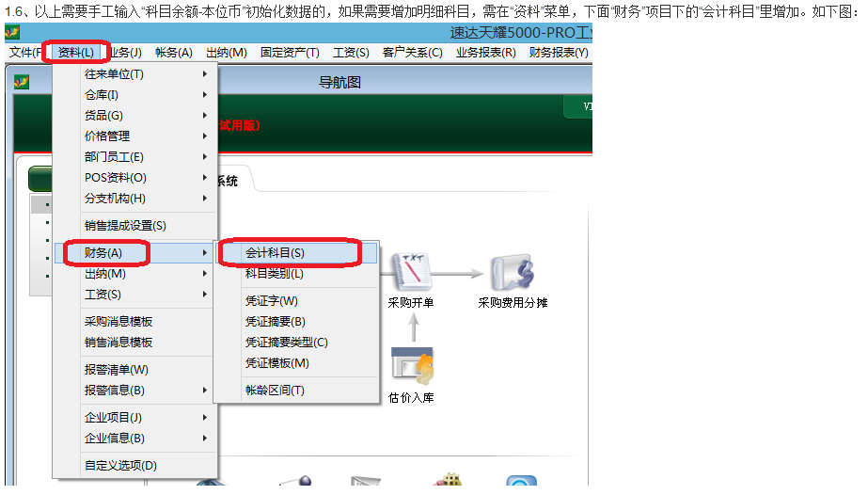Expand the 出纳(M) submenu in dropdown

[135, 274]
